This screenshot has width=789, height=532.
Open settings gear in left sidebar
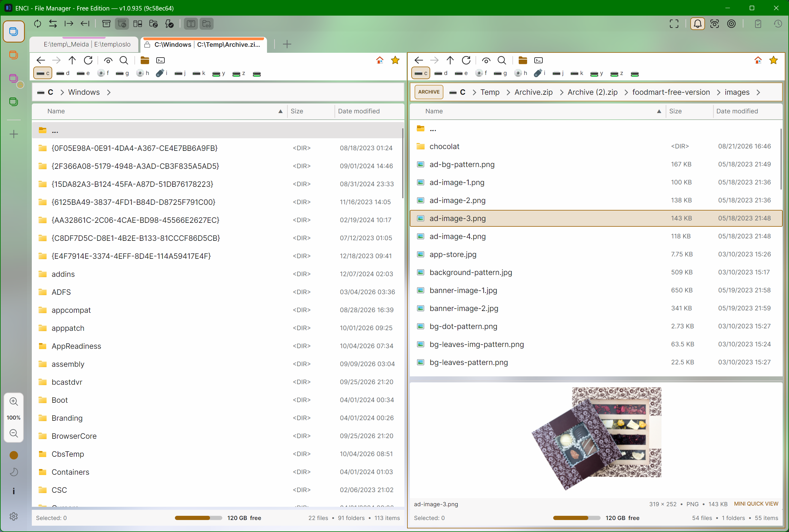pos(13,516)
